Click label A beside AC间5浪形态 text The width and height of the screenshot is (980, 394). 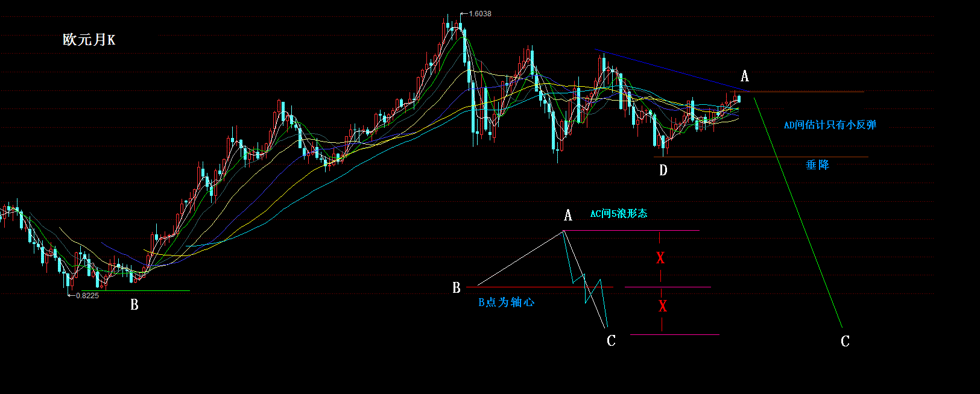[x=567, y=215]
